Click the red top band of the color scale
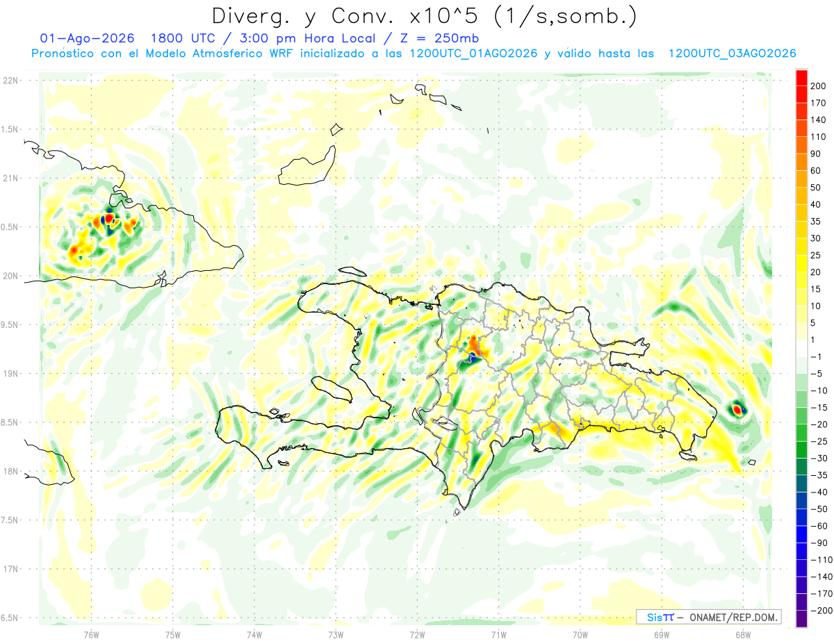Viewport: 834px width, 644px height. (802, 77)
